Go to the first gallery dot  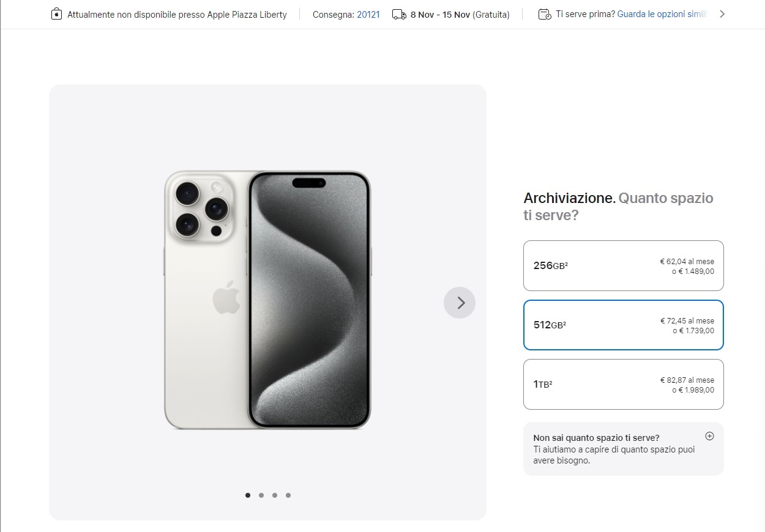tap(248, 495)
